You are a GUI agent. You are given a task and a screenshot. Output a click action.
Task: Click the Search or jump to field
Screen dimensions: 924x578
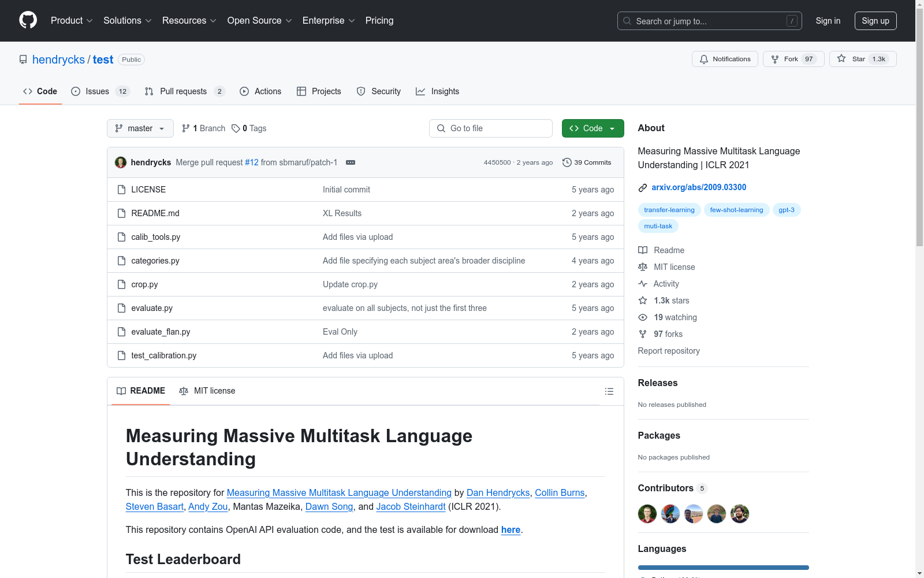coord(710,21)
